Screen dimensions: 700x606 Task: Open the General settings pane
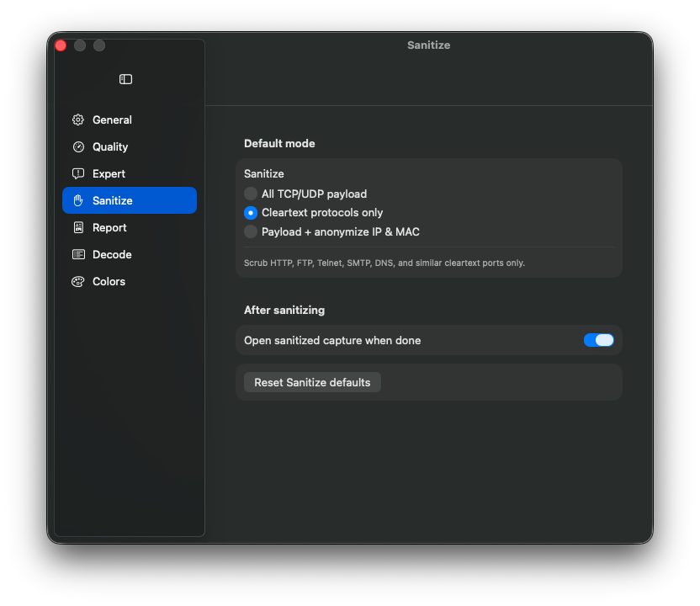[130, 120]
